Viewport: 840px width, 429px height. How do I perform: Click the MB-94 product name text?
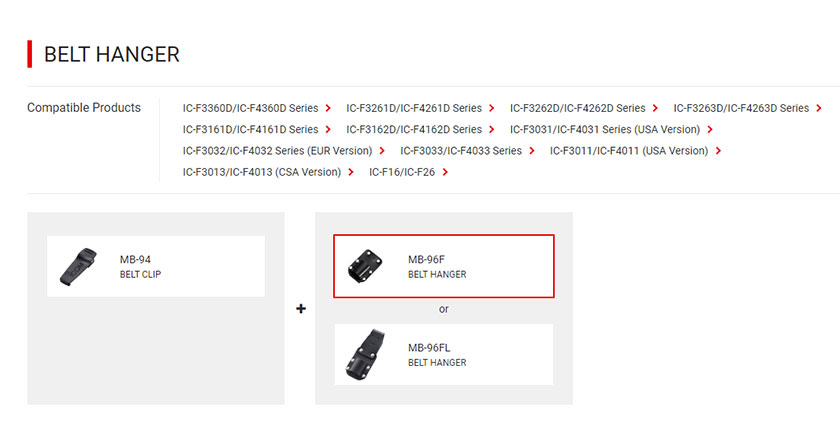(135, 259)
